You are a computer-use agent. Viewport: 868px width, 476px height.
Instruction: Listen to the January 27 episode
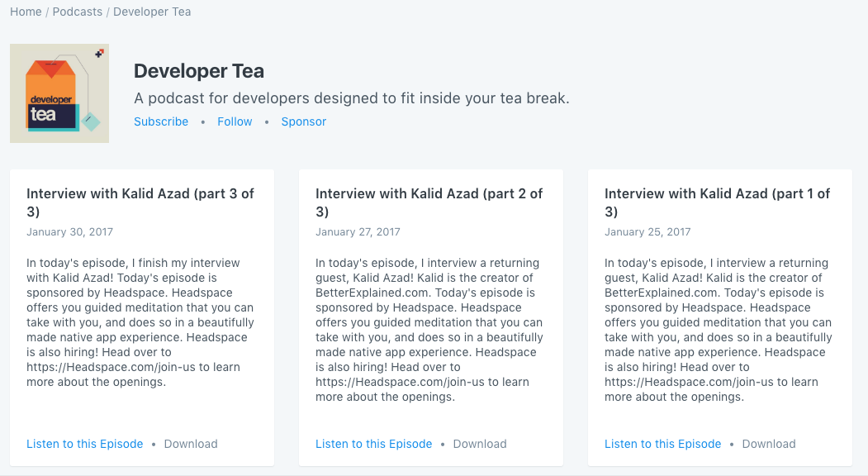(x=373, y=444)
